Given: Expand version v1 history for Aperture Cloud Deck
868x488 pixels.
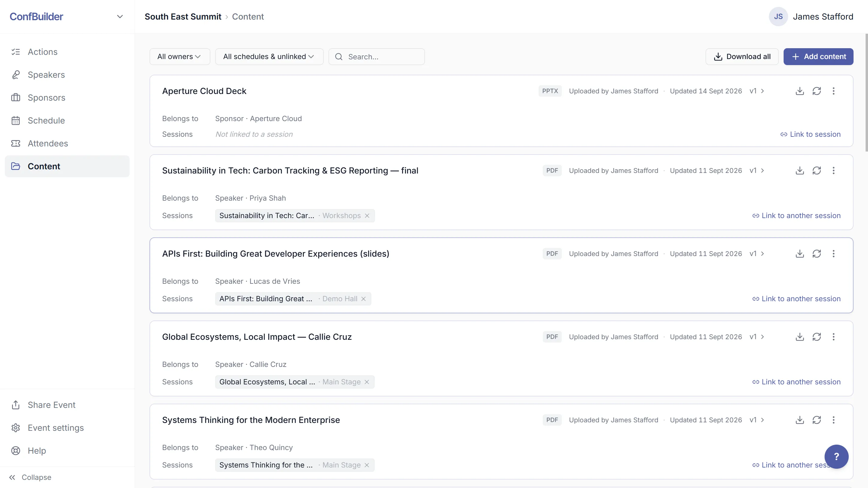Looking at the screenshot, I should pos(757,91).
